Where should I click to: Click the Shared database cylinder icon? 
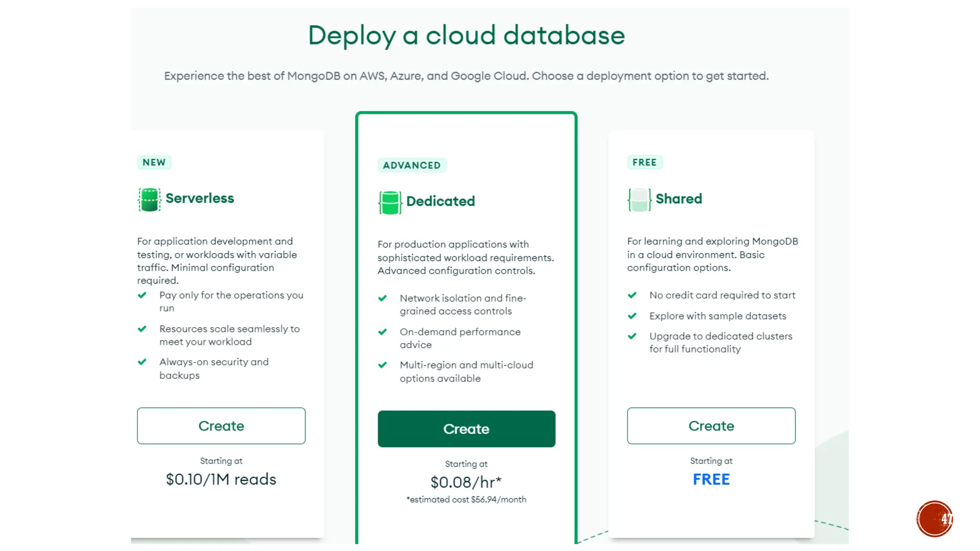point(639,199)
